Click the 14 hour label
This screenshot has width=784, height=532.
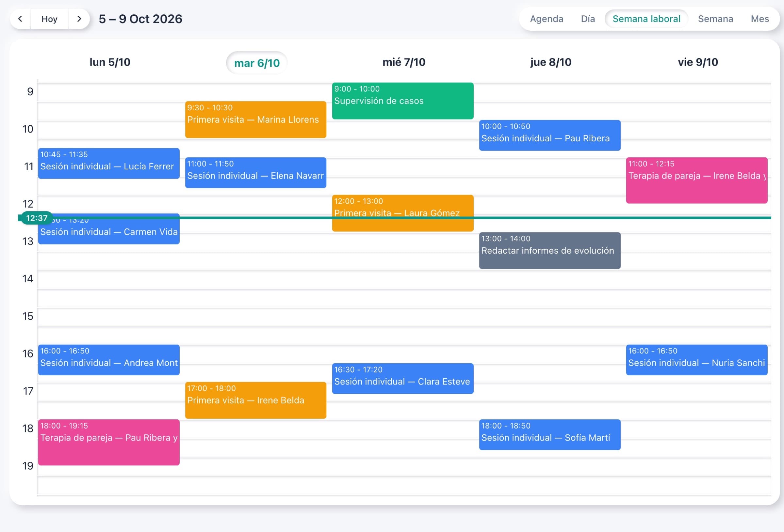click(28, 278)
